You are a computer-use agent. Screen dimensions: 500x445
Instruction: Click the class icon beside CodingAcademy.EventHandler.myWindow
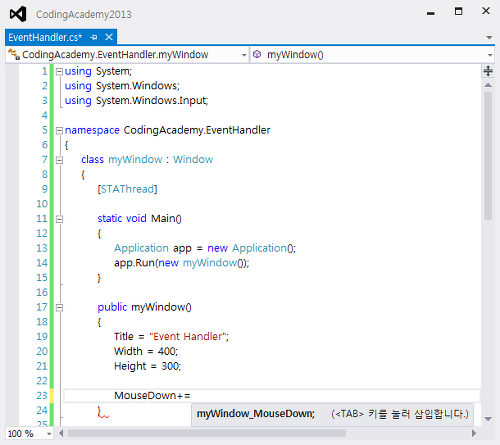(14, 54)
